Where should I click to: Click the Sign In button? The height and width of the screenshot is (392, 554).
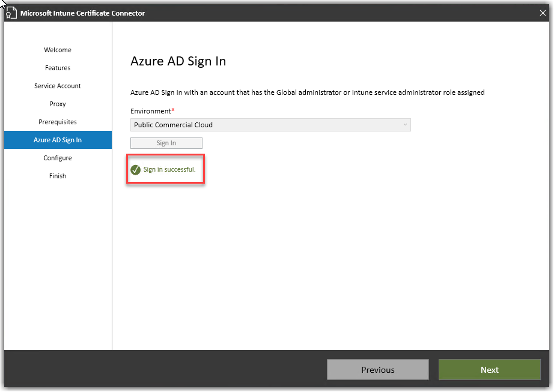pos(166,143)
